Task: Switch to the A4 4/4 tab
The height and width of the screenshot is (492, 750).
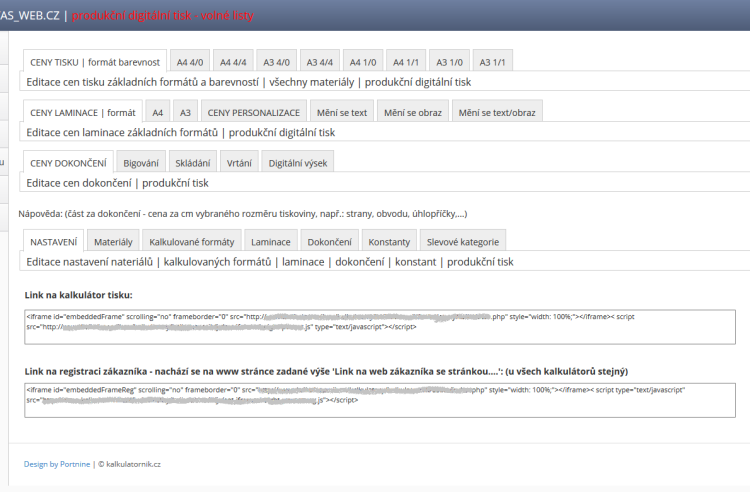Action: pyautogui.click(x=233, y=62)
